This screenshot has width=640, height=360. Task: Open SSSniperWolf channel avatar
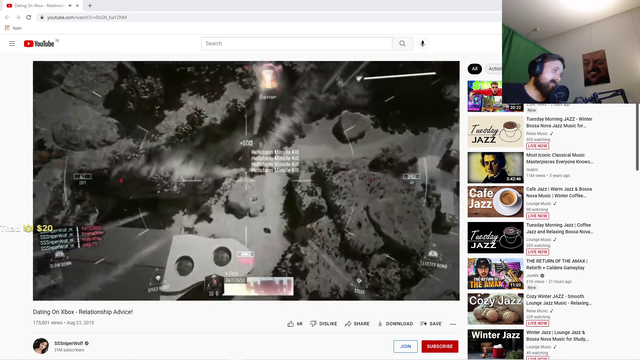(x=41, y=346)
